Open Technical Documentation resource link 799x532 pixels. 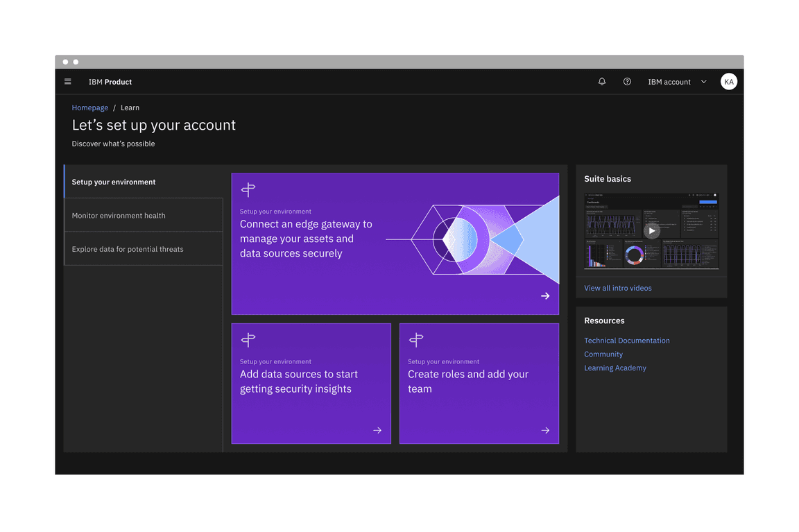click(x=627, y=341)
